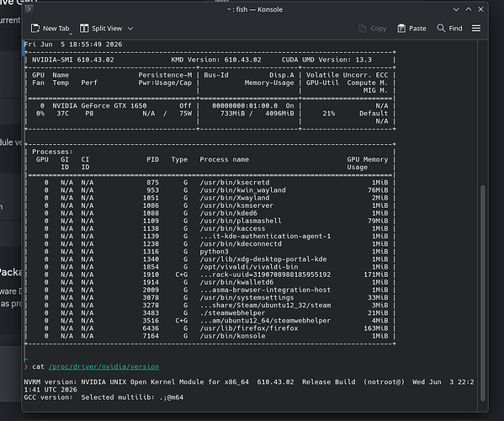Click the /usr/bin/kwin_wayland process name
Viewport: 504px width, 421px height.
pyautogui.click(x=242, y=190)
